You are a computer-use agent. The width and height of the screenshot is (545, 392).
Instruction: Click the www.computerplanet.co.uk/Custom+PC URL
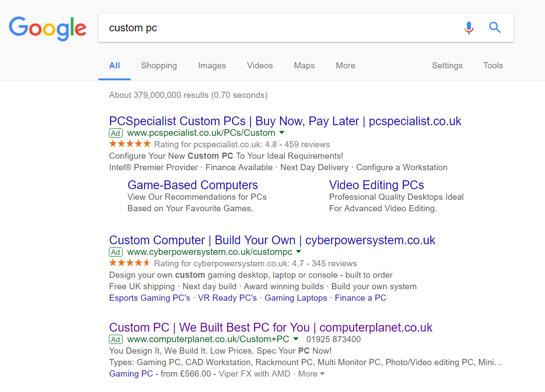(x=208, y=339)
